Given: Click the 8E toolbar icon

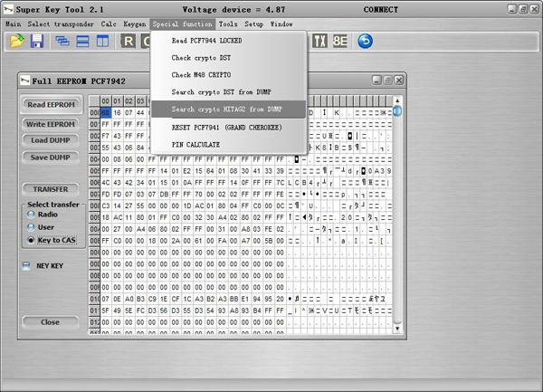Looking at the screenshot, I should (x=340, y=41).
